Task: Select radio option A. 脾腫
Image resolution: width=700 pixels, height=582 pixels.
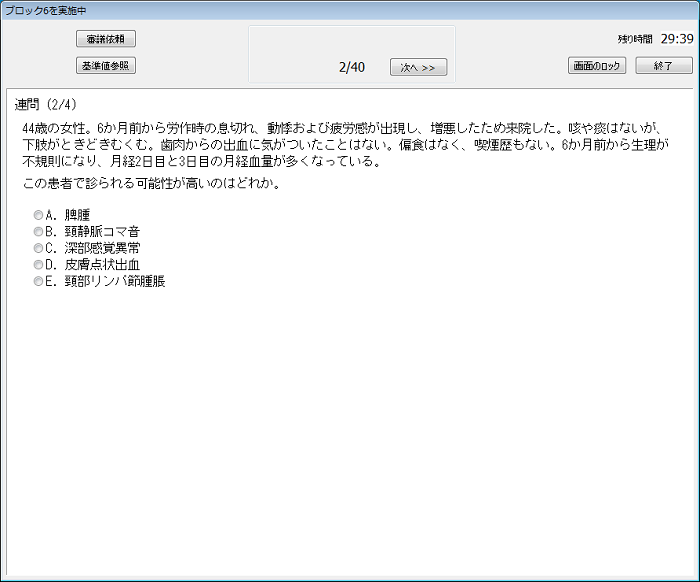Action: (x=38, y=215)
